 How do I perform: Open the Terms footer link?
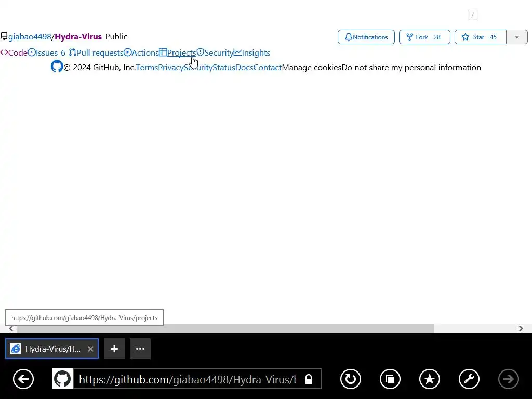pos(147,67)
